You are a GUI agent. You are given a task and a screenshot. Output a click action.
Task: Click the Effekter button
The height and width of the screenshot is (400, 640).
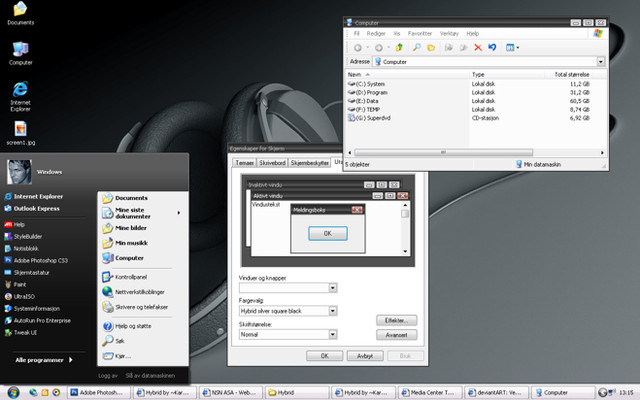coord(398,319)
